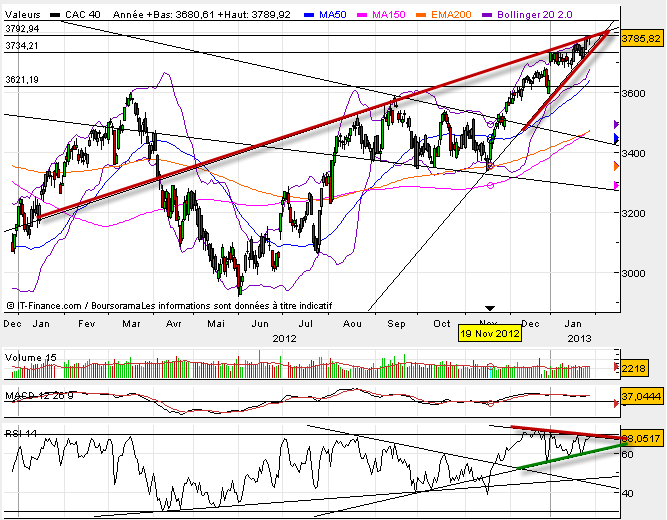Click the orange EMA200 arrow on price axis
Image resolution: width=667 pixels, height=520 pixels.
pos(616,166)
